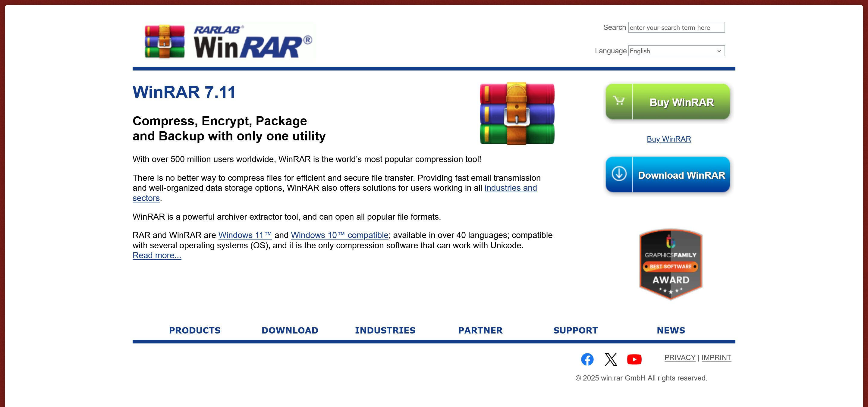Click the 'powerful archiver extractor tool' sentence
The height and width of the screenshot is (407, 868).
286,217
